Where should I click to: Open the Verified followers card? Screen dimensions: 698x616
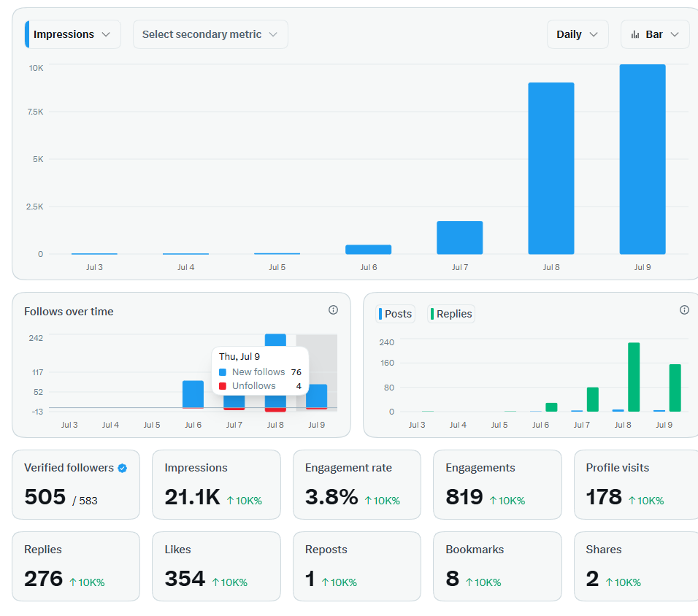[76, 485]
